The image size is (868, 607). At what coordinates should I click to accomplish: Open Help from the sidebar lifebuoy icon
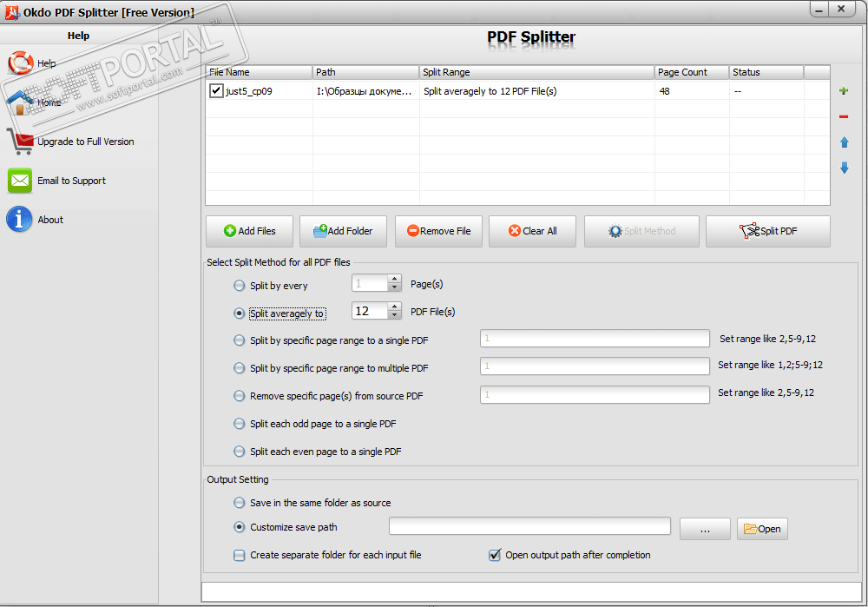pos(21,63)
